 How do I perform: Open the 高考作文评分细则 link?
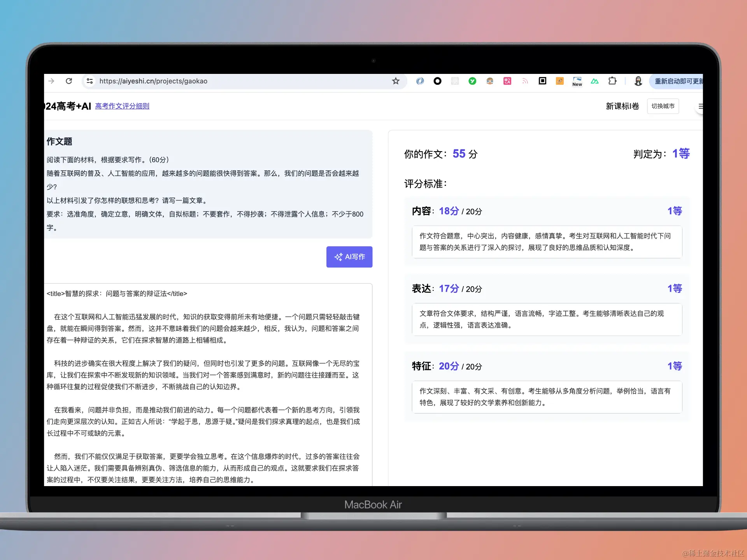(x=122, y=106)
